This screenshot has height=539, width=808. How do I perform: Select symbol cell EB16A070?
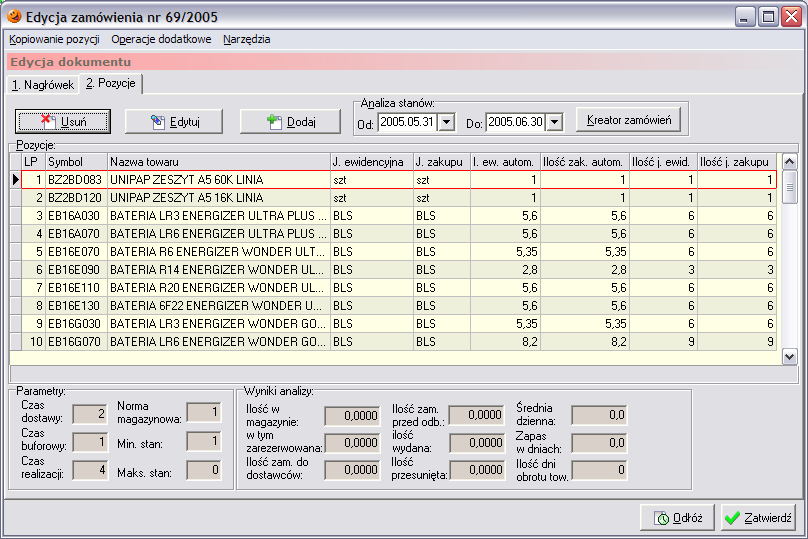pyautogui.click(x=76, y=234)
